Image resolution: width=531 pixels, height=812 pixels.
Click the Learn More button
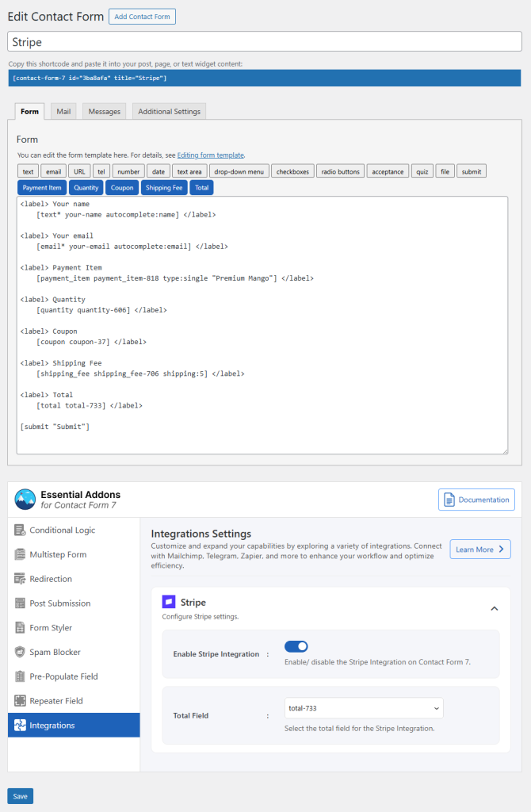(480, 549)
